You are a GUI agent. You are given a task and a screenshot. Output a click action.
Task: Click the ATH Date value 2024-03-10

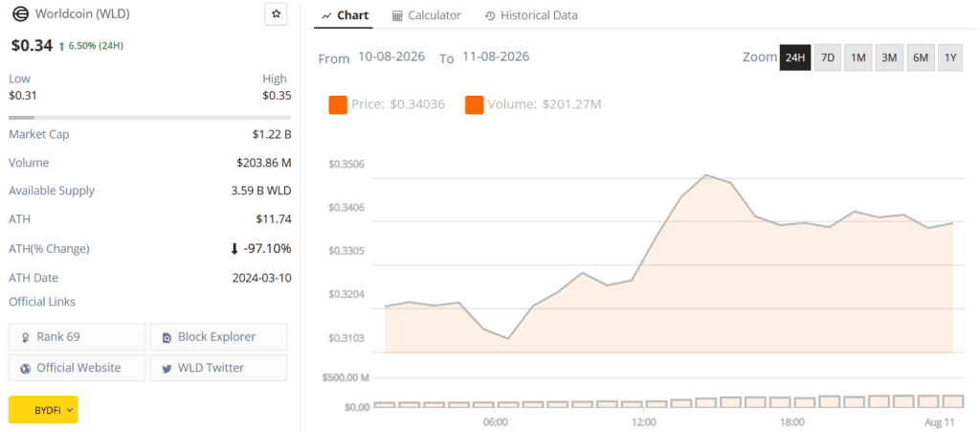(x=262, y=278)
